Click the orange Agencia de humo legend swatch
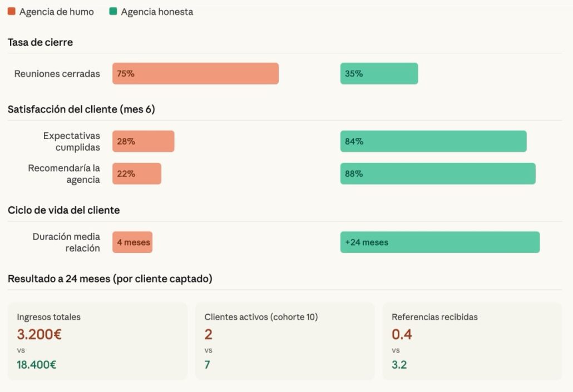The width and height of the screenshot is (573, 392). [x=12, y=12]
